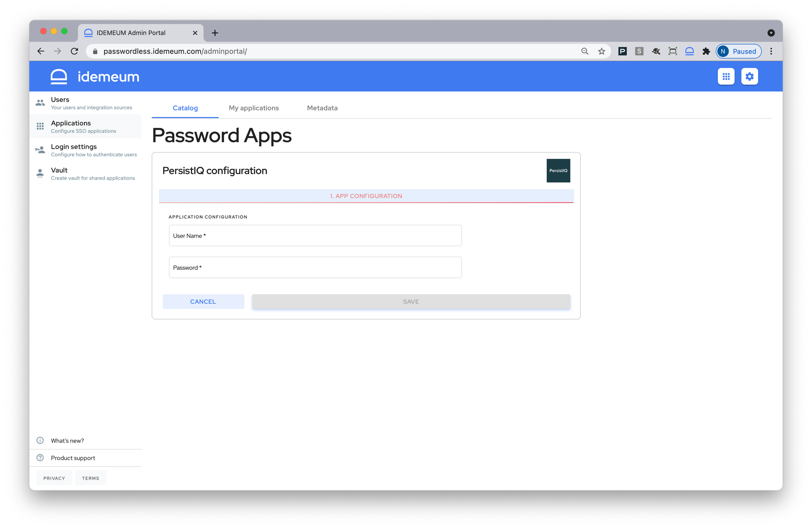Open a new browser tab with plus
812x529 pixels.
coord(215,33)
